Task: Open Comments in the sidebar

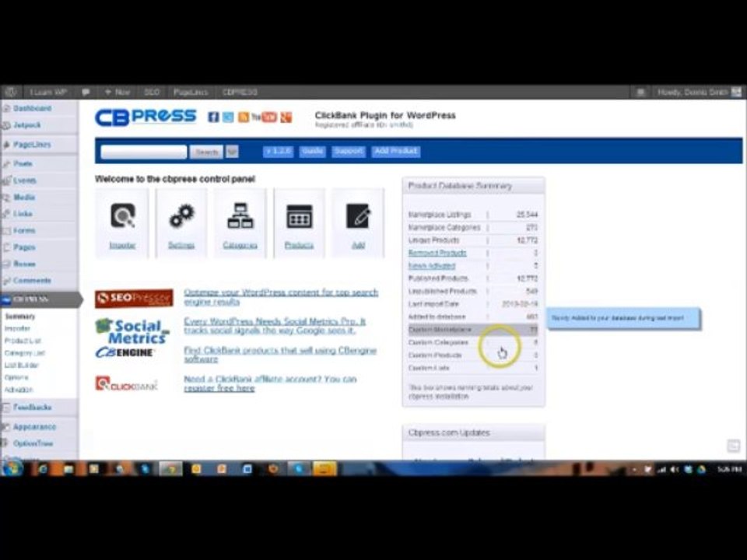Action: coord(32,281)
